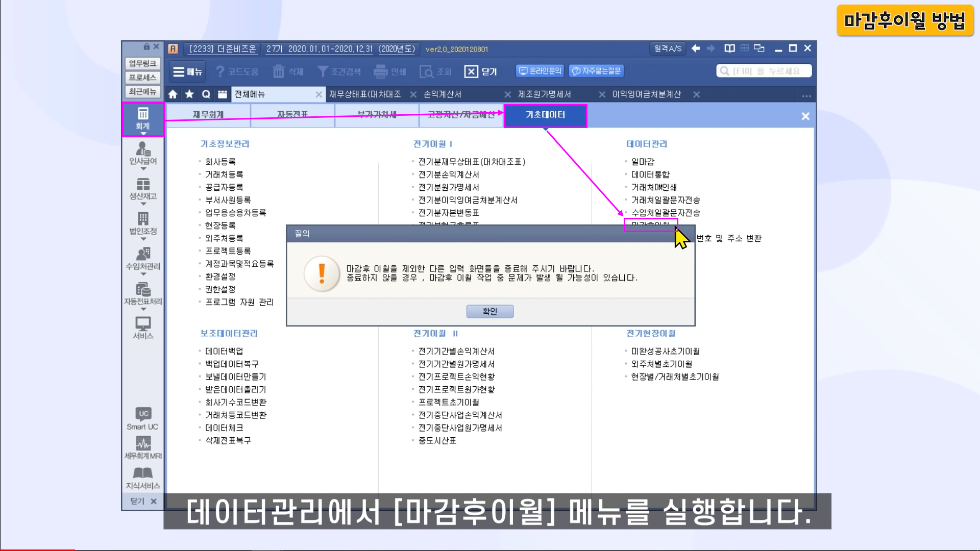Click the F10 search input field
Viewport: 980px width, 551px height.
click(764, 71)
